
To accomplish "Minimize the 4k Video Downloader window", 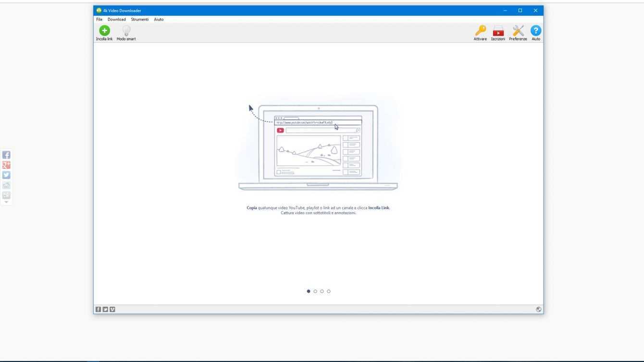I will [505, 10].
